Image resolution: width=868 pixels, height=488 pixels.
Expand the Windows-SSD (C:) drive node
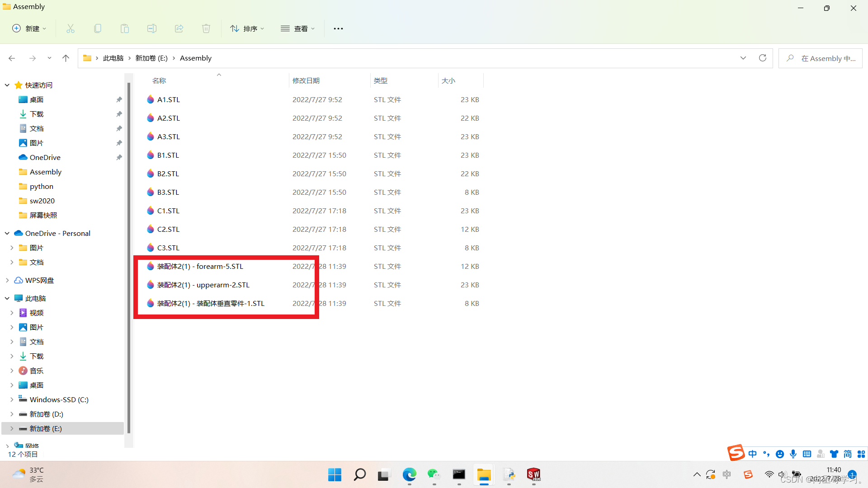coord(12,399)
